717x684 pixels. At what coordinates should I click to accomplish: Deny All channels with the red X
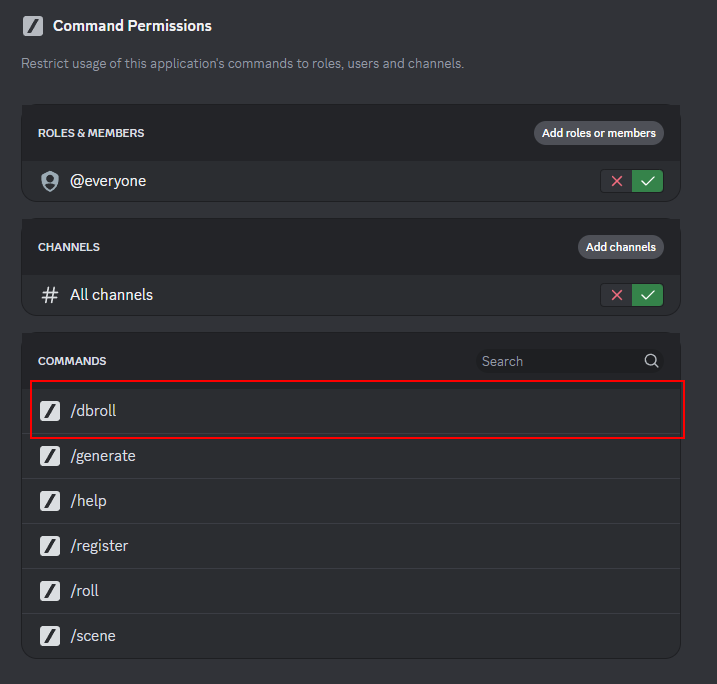(x=616, y=295)
